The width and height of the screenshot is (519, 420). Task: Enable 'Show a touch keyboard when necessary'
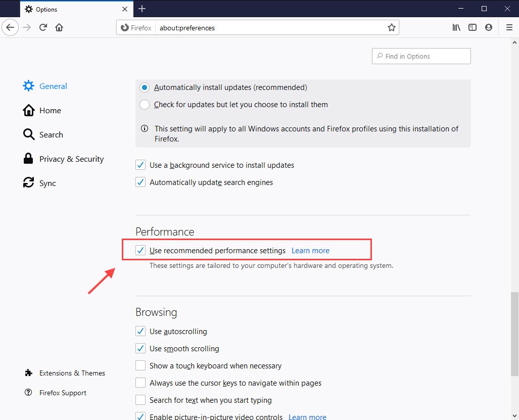tap(140, 365)
